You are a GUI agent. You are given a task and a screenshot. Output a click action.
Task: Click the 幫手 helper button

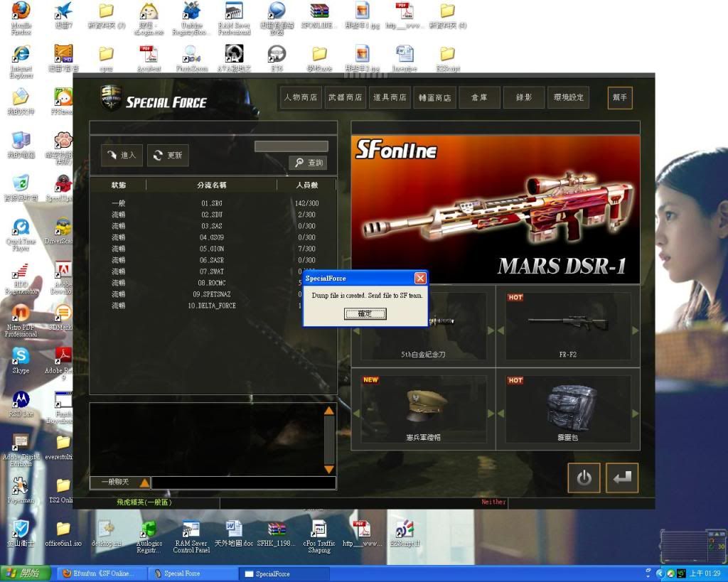point(620,97)
